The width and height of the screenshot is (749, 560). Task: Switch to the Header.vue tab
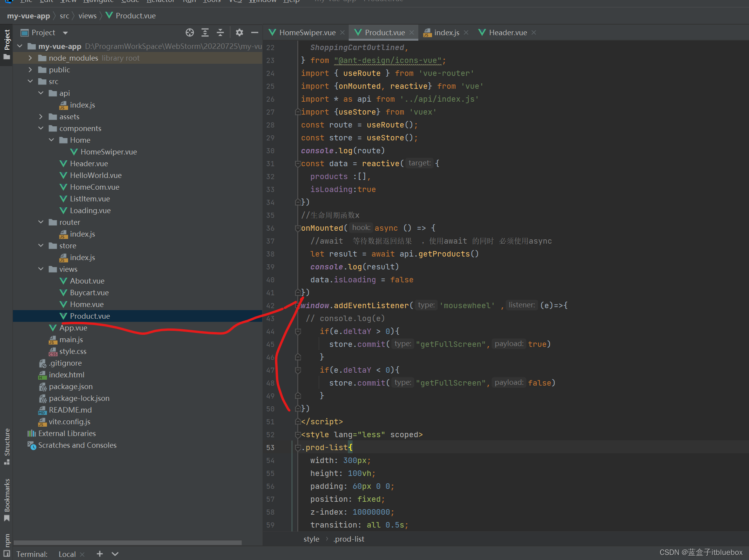508,32
